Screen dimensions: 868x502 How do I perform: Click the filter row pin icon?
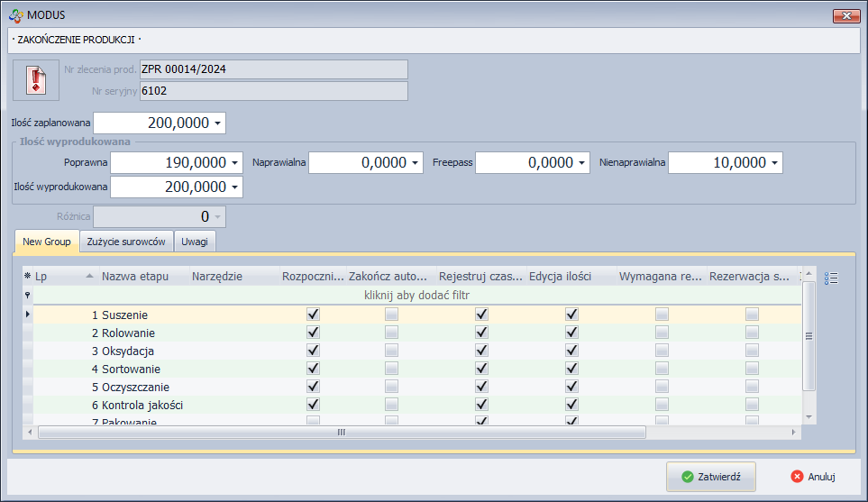tap(27, 296)
